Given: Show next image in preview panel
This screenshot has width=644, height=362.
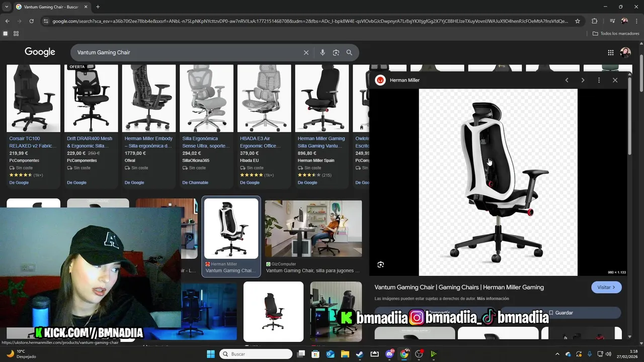Looking at the screenshot, I should [x=583, y=80].
